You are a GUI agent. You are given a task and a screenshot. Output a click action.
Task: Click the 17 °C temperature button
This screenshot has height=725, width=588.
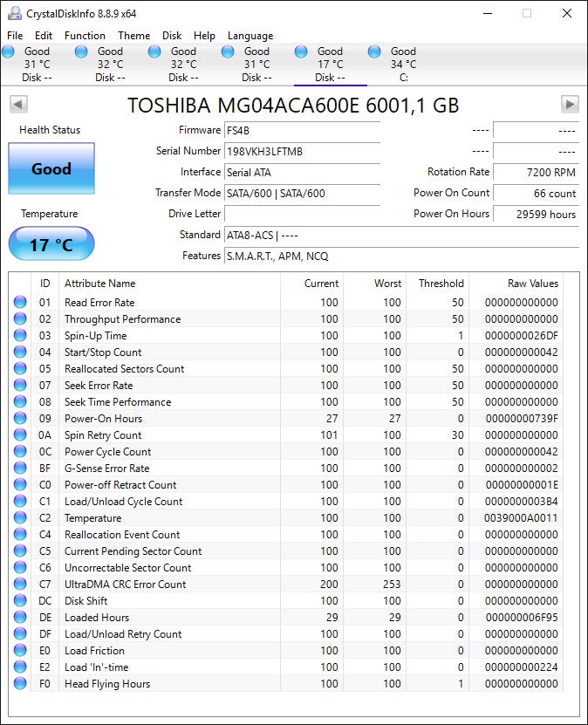pyautogui.click(x=51, y=244)
